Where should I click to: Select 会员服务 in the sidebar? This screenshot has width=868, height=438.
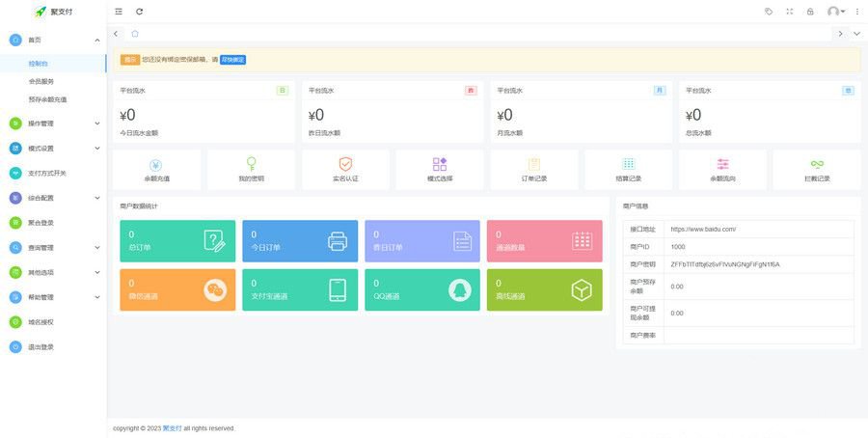click(41, 81)
